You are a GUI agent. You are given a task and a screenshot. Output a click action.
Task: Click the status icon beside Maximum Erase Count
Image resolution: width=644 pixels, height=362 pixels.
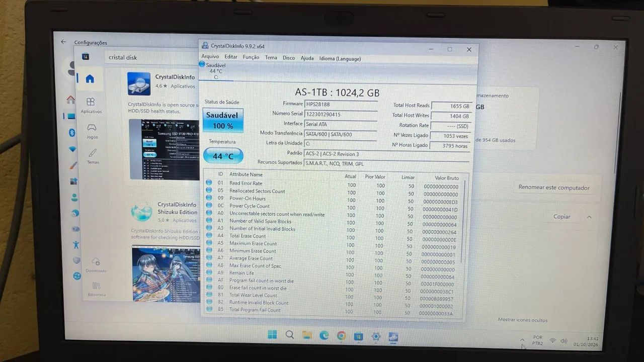209,243
